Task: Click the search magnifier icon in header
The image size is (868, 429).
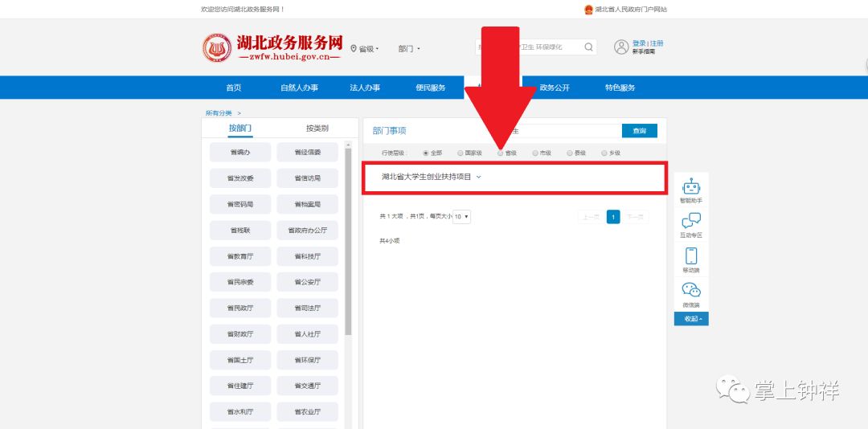Action: (x=588, y=47)
